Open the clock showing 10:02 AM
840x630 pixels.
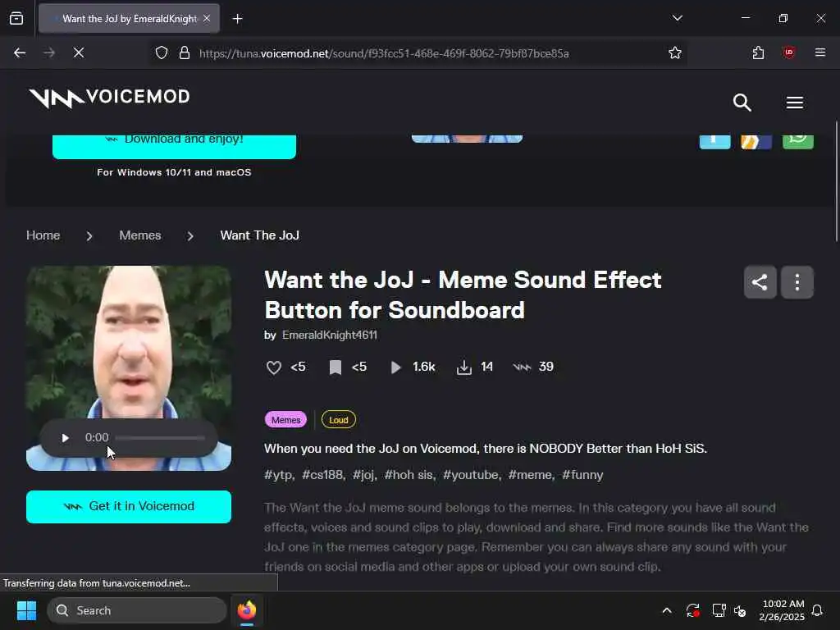click(x=782, y=610)
